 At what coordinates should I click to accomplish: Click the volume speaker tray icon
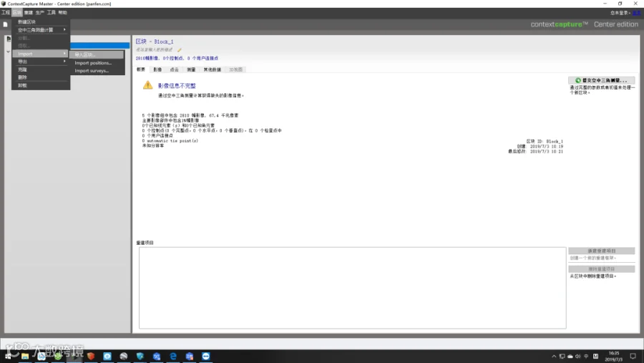[x=578, y=357]
